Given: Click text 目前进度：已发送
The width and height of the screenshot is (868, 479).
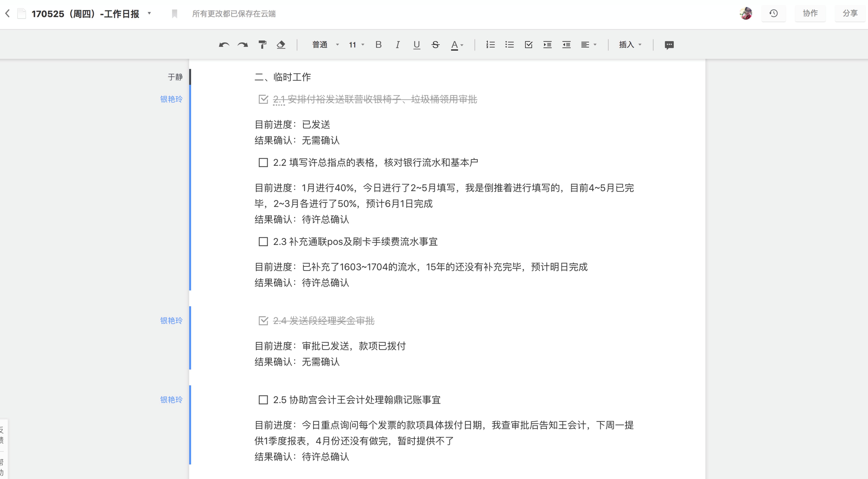Looking at the screenshot, I should 292,124.
